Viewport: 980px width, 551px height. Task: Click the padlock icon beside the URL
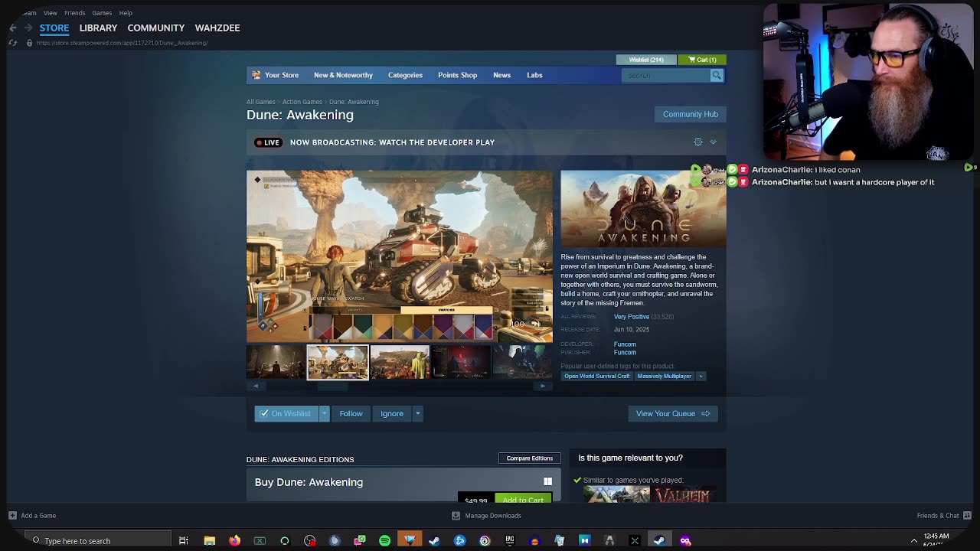pos(29,43)
